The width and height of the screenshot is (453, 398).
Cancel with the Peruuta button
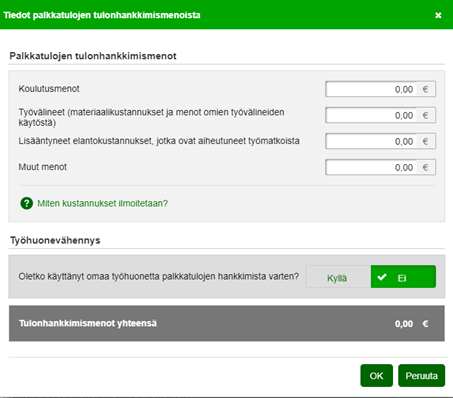pos(421,376)
